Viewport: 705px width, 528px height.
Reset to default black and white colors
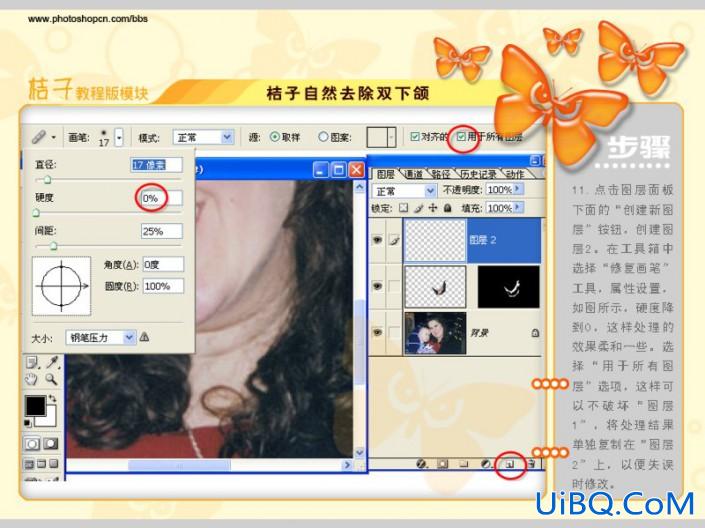click(28, 423)
